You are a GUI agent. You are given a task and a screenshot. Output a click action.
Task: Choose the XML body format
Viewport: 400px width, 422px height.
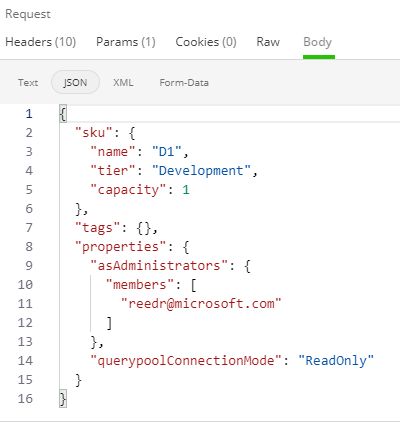123,82
